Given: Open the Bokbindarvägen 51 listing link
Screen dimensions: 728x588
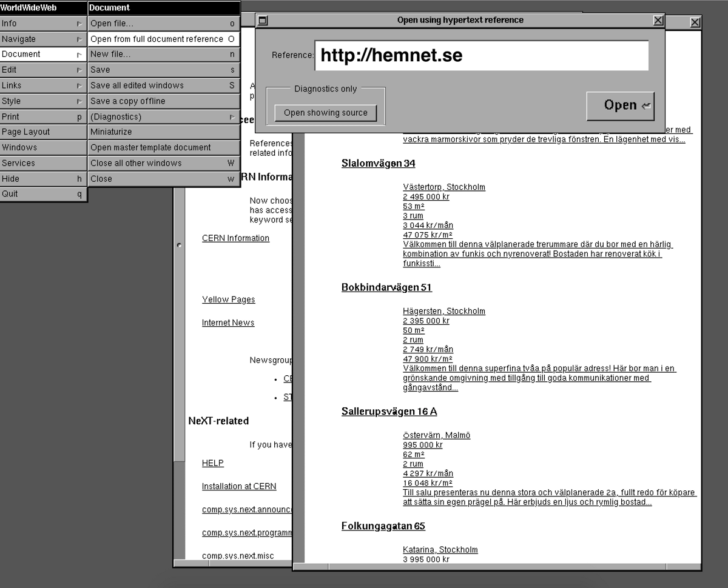Looking at the screenshot, I should [x=386, y=287].
